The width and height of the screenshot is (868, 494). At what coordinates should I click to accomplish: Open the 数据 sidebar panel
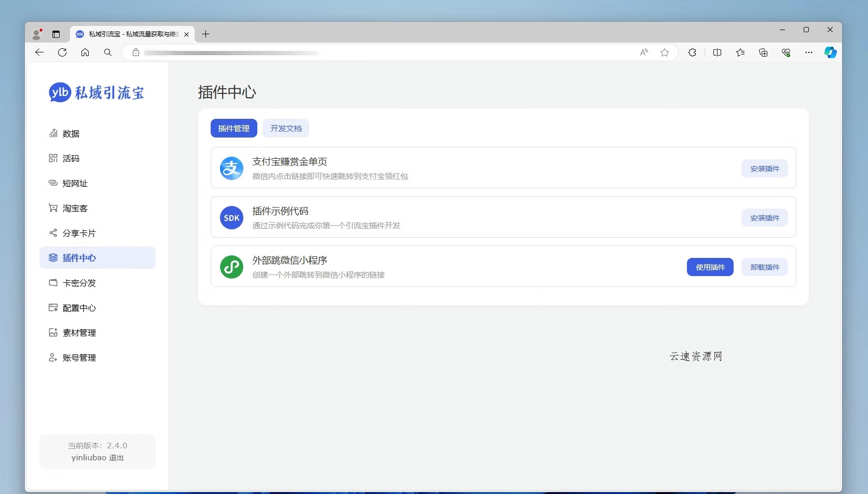click(71, 133)
